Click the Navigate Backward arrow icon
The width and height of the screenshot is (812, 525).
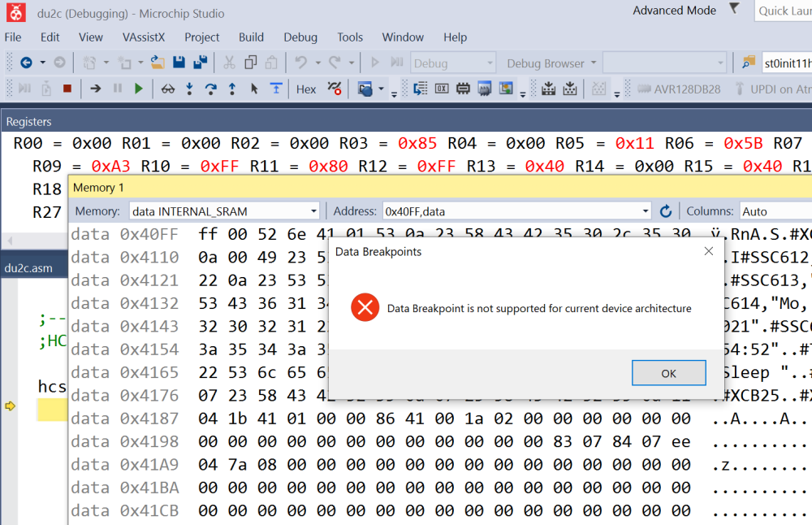click(26, 63)
